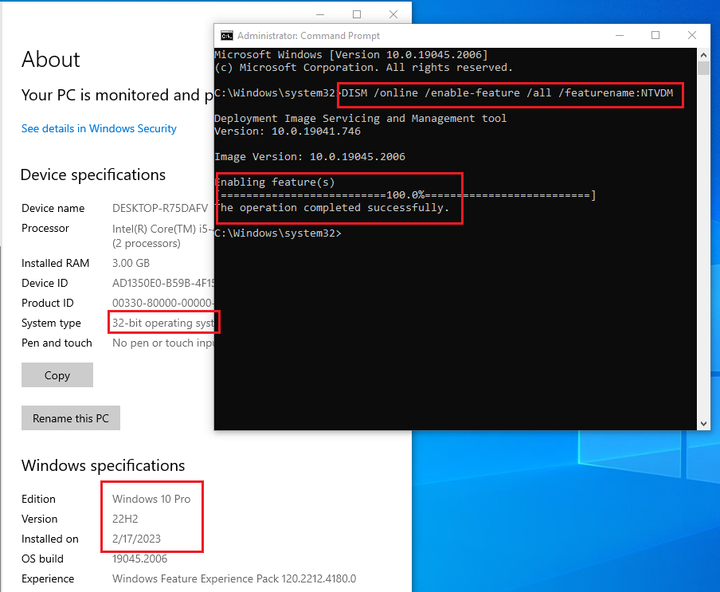
Task: Click the 'Image Version: 10.0.19045.2006' line
Action: pyautogui.click(x=309, y=157)
